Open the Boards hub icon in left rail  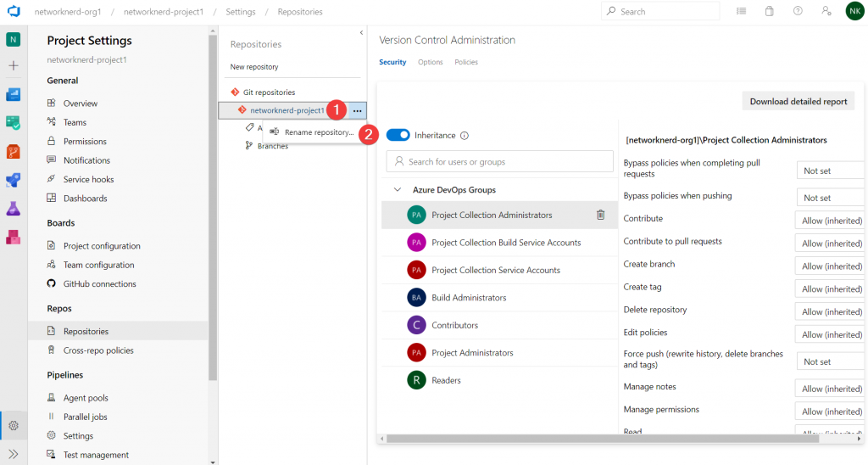pyautogui.click(x=14, y=122)
